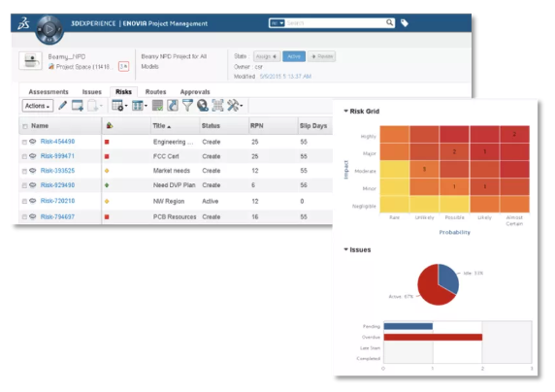The image size is (555, 392).
Task: Switch to the Issues tab
Action: (x=91, y=92)
